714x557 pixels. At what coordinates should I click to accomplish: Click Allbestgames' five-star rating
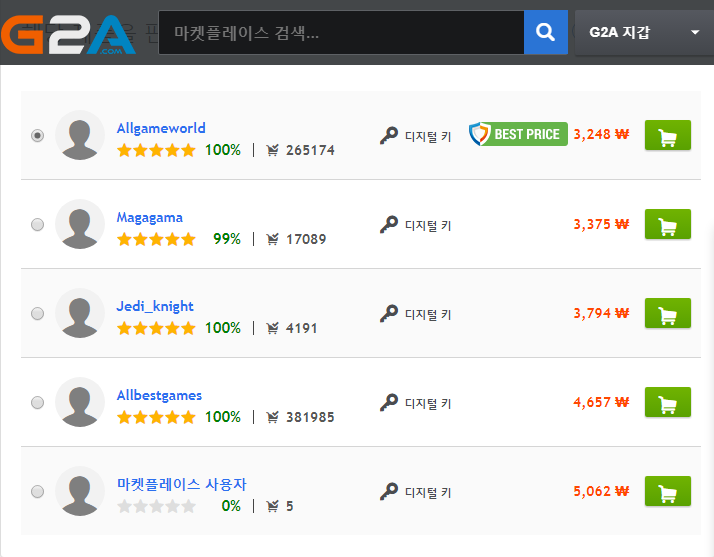156,417
